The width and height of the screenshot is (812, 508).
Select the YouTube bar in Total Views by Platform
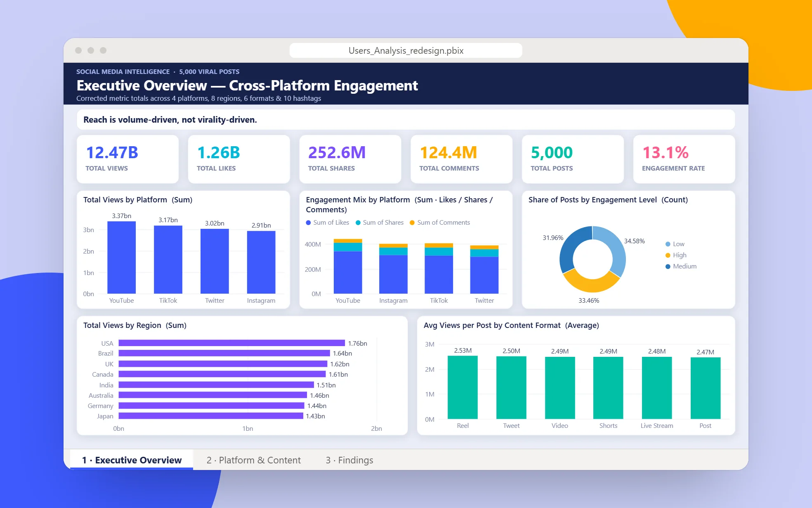point(121,257)
